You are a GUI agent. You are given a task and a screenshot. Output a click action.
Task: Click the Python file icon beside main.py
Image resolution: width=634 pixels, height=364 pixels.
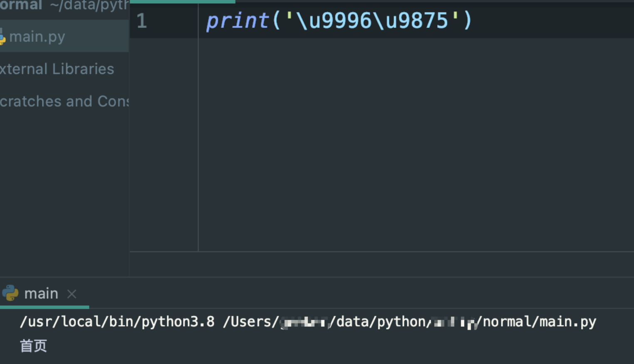[2, 37]
